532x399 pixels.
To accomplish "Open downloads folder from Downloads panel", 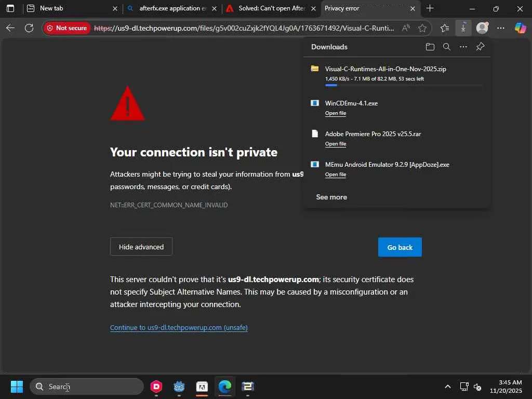I will pyautogui.click(x=430, y=47).
